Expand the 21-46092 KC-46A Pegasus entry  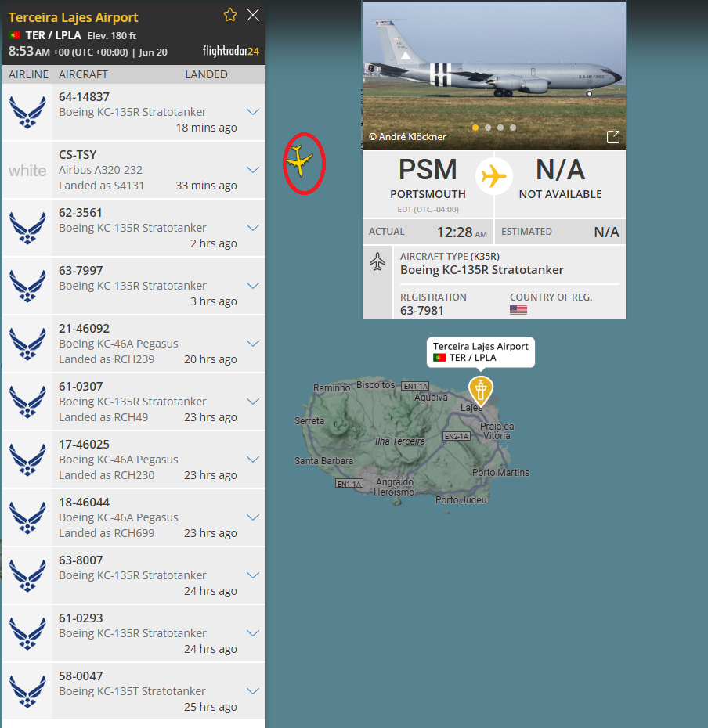(253, 344)
